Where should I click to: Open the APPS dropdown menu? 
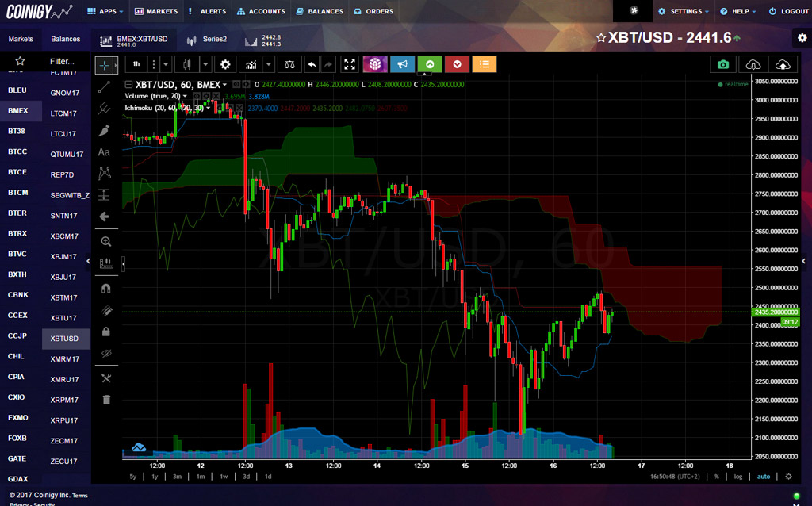click(x=105, y=11)
